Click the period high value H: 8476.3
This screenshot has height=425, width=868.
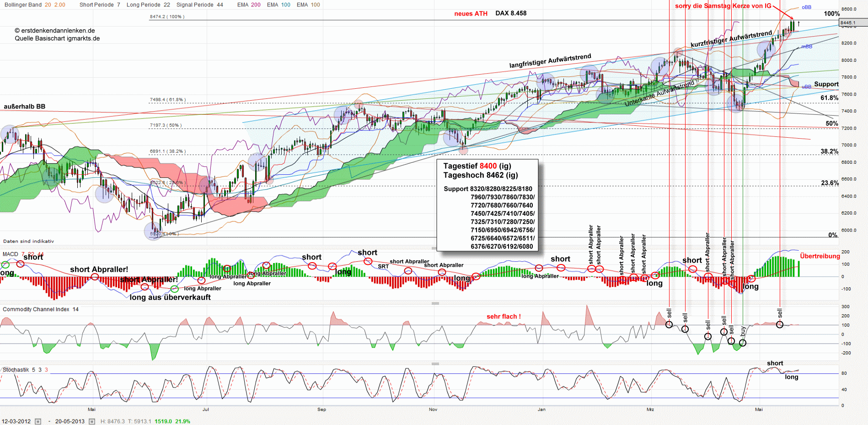click(113, 421)
